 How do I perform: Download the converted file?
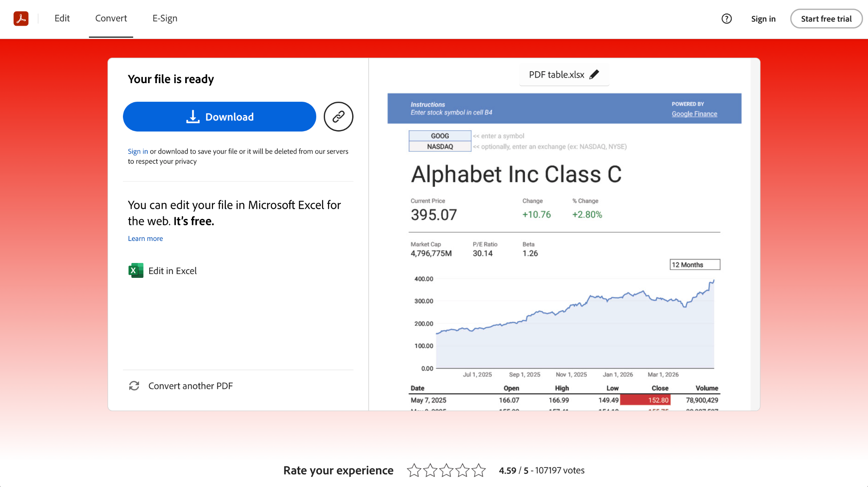pyautogui.click(x=220, y=117)
